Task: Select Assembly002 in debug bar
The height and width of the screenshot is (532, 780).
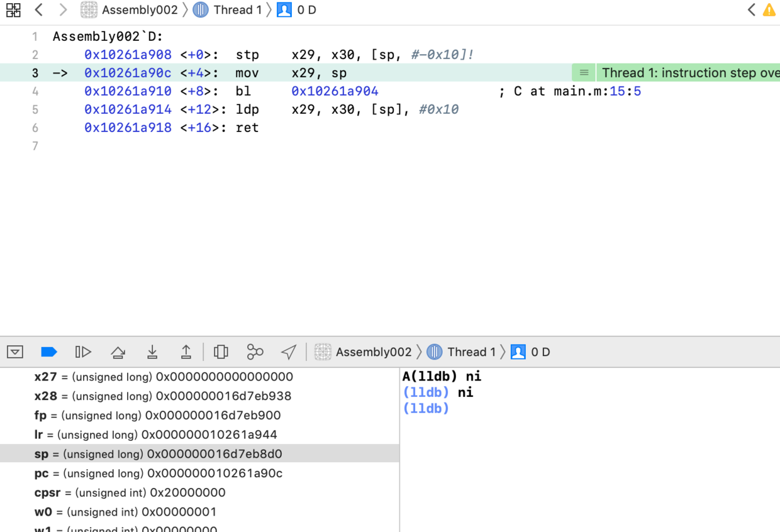Action: (374, 352)
